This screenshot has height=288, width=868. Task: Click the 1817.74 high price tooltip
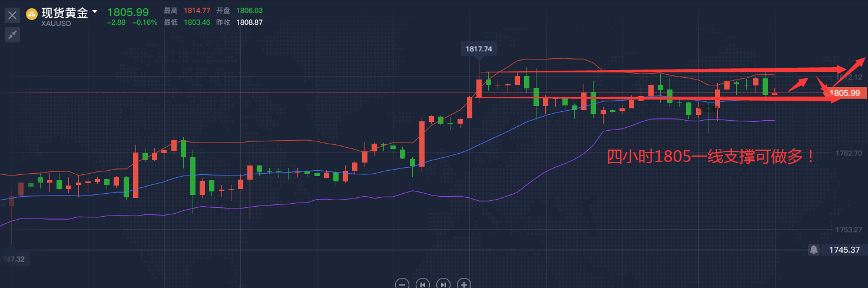point(478,49)
